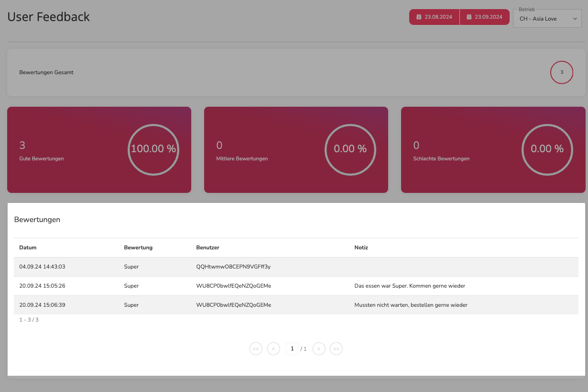The width and height of the screenshot is (588, 392).
Task: Click the count 0 in Mittlere Bewertungen card
Action: point(219,146)
